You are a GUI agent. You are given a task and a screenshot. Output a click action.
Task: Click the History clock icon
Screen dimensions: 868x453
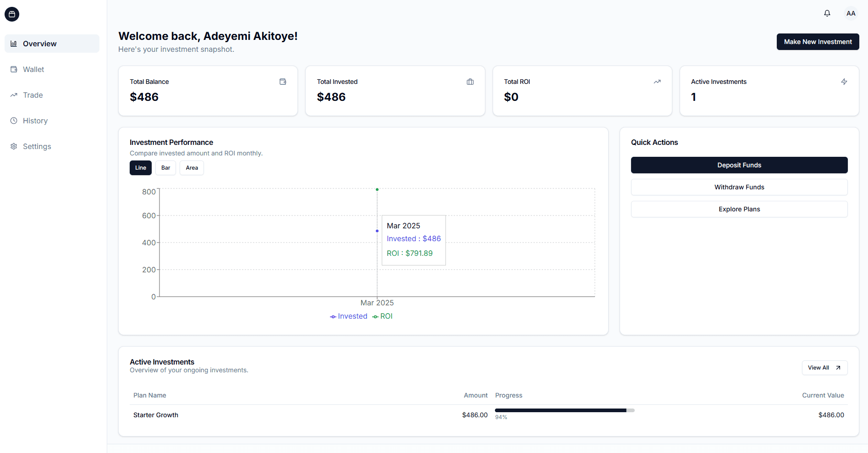click(x=14, y=121)
